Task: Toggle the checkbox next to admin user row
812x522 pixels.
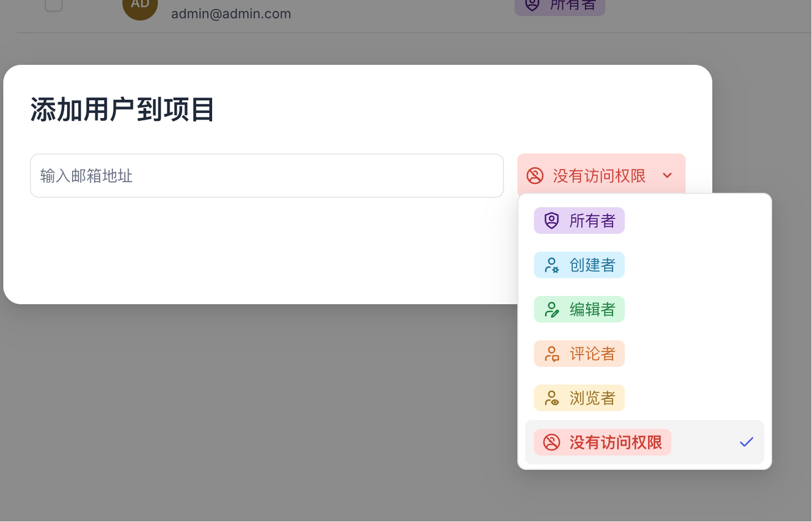Action: point(54,4)
